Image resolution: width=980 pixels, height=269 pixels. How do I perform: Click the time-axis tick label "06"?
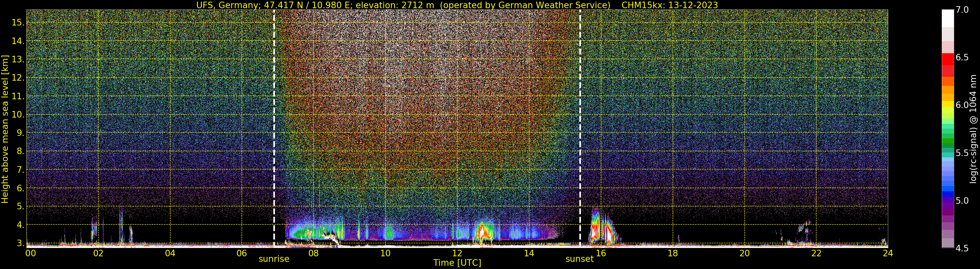(x=242, y=253)
